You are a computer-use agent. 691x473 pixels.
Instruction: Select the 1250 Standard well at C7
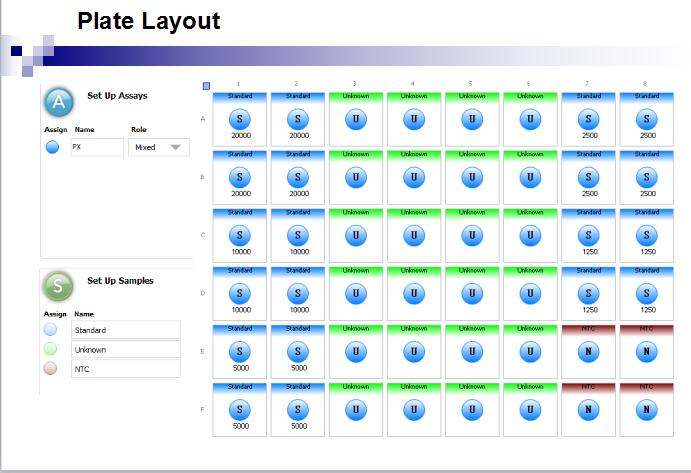(x=588, y=236)
